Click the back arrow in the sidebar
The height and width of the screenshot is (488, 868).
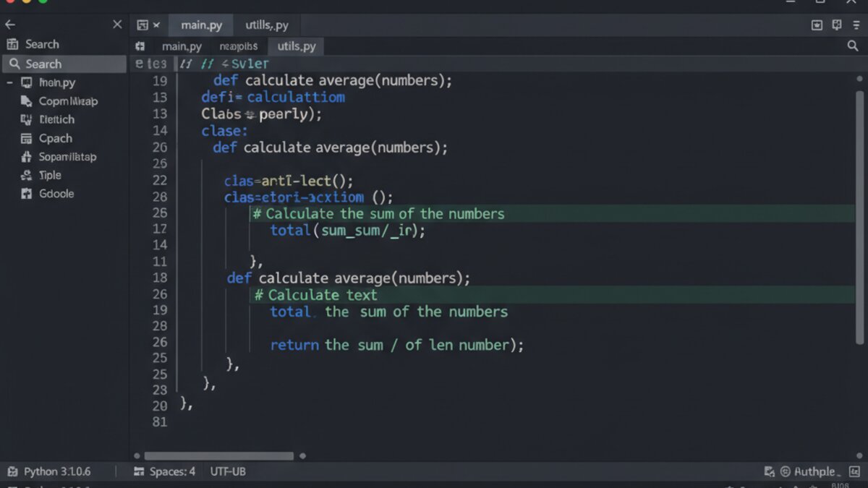pyautogui.click(x=10, y=25)
